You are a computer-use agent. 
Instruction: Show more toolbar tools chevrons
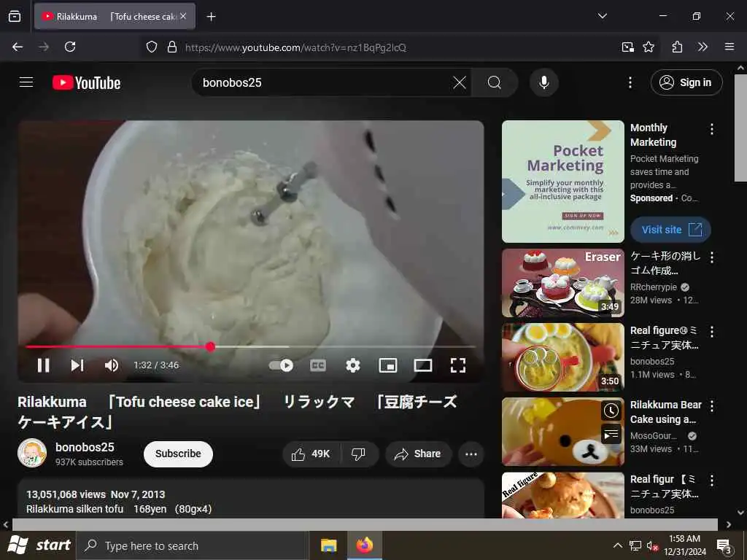(x=703, y=47)
